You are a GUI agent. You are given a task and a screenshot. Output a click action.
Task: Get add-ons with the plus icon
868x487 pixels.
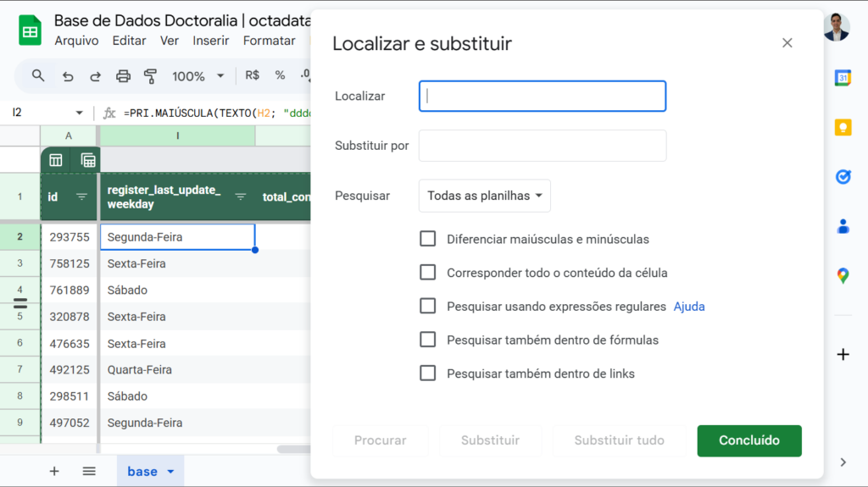pos(843,354)
